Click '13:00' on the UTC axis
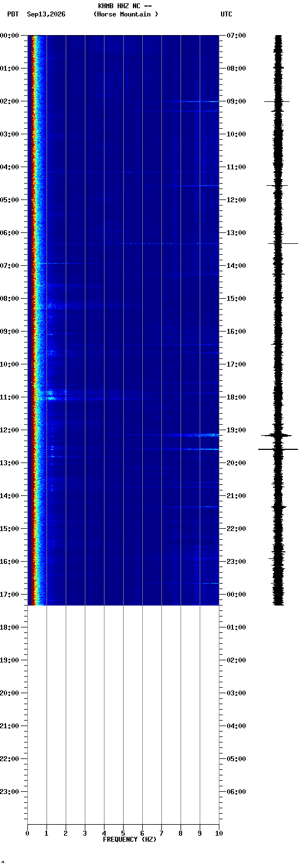Screen dimensions: 302x868 point(236,233)
